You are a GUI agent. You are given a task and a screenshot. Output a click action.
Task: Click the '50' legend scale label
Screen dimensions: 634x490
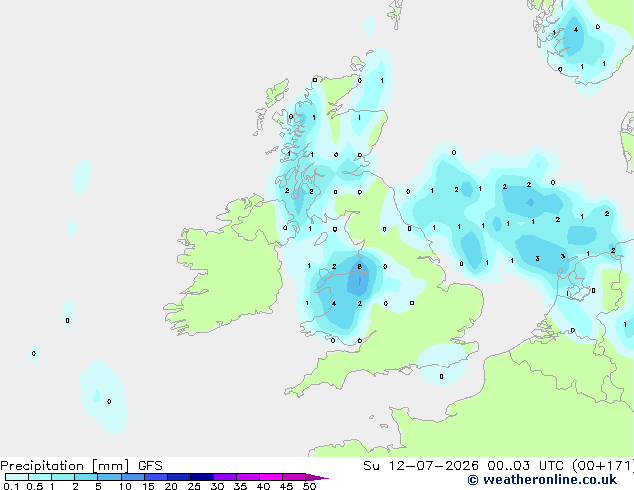(x=309, y=486)
